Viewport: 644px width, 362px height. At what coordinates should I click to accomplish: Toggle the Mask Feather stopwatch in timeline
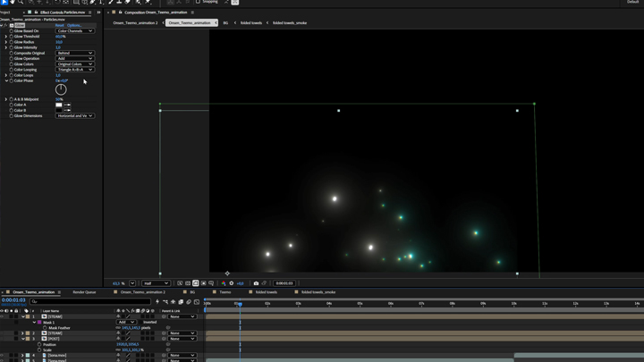coord(45,328)
